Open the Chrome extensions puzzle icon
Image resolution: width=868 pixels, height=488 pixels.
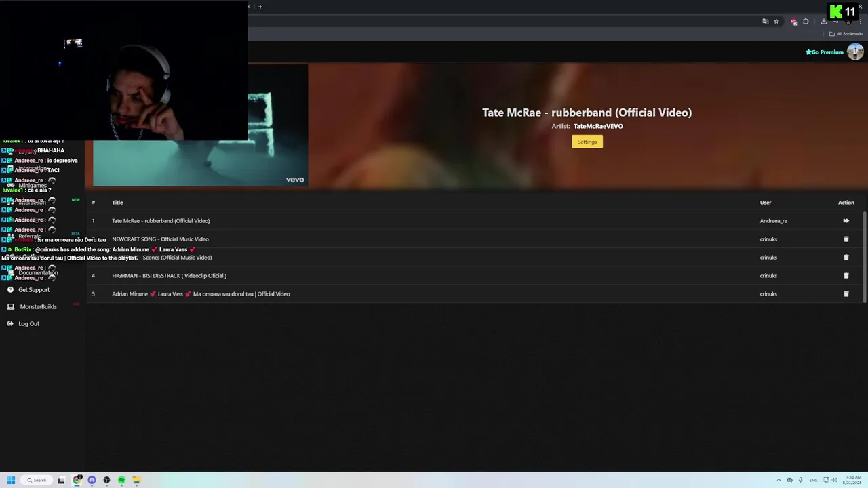(806, 21)
